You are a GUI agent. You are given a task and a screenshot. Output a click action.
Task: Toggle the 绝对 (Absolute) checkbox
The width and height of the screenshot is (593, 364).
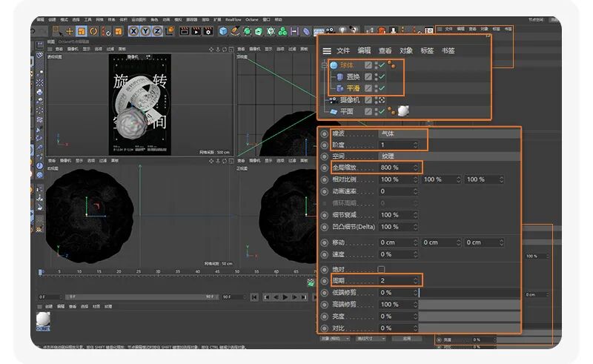(x=381, y=269)
